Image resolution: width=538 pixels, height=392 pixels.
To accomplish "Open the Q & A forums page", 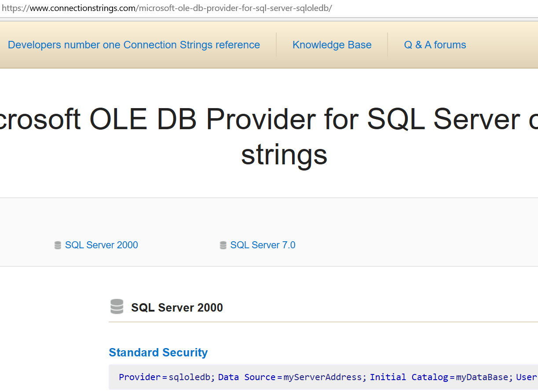I will [x=435, y=45].
